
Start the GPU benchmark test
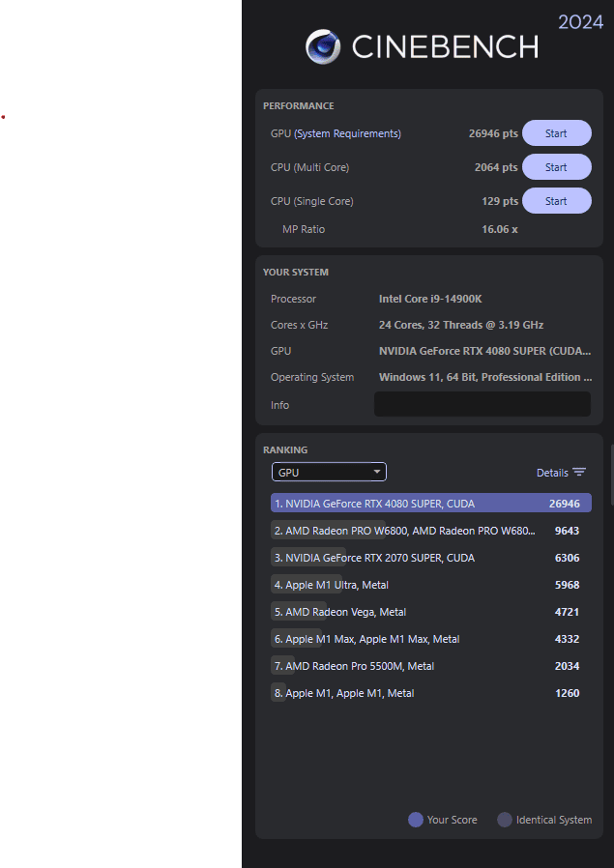(x=556, y=133)
